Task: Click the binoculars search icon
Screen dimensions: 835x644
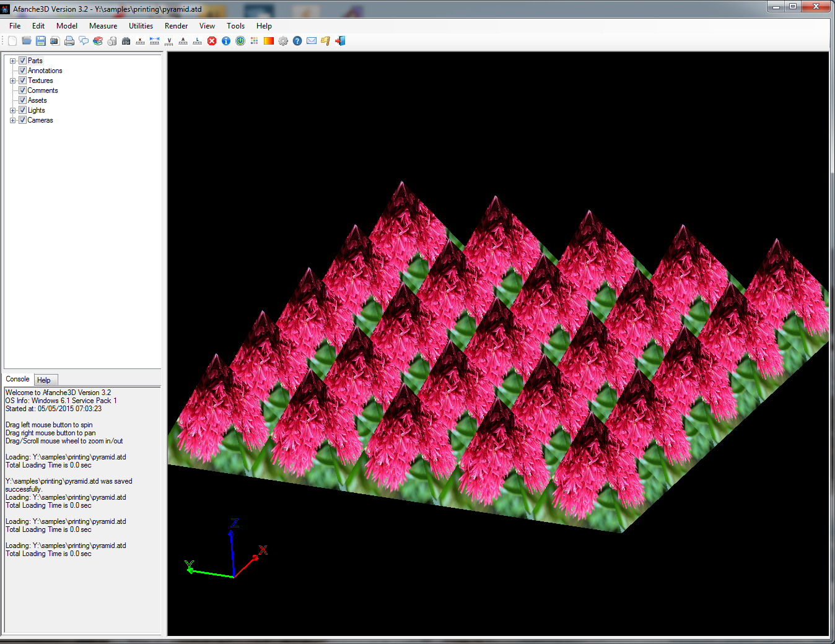Action: [x=126, y=41]
